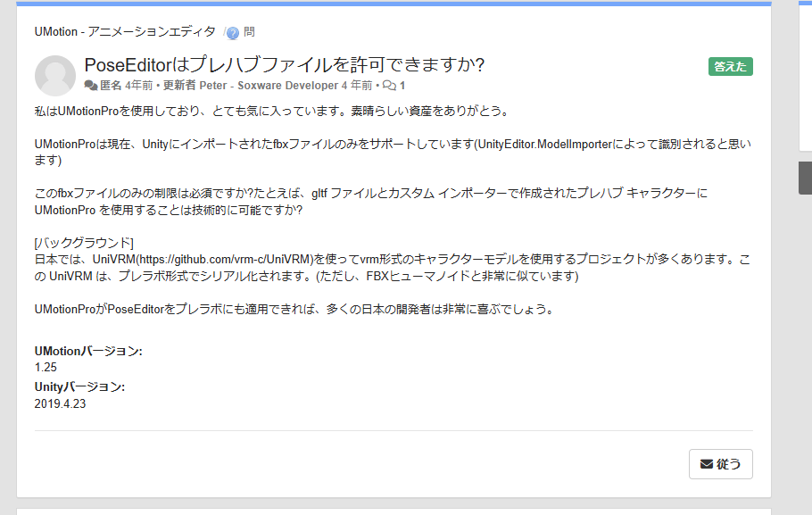Click the reply count 1
This screenshot has height=515, width=812.
(x=402, y=86)
